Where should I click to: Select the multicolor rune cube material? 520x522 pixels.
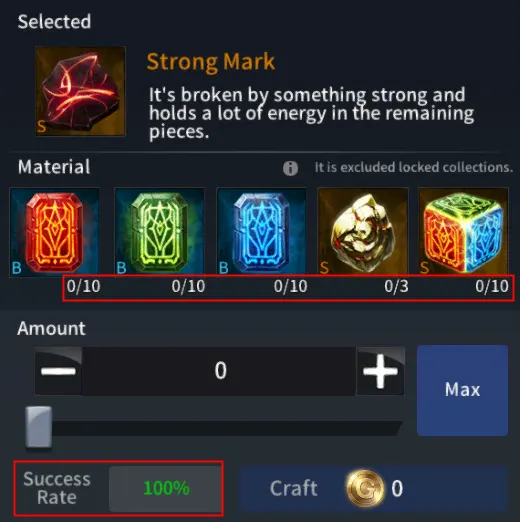point(464,232)
